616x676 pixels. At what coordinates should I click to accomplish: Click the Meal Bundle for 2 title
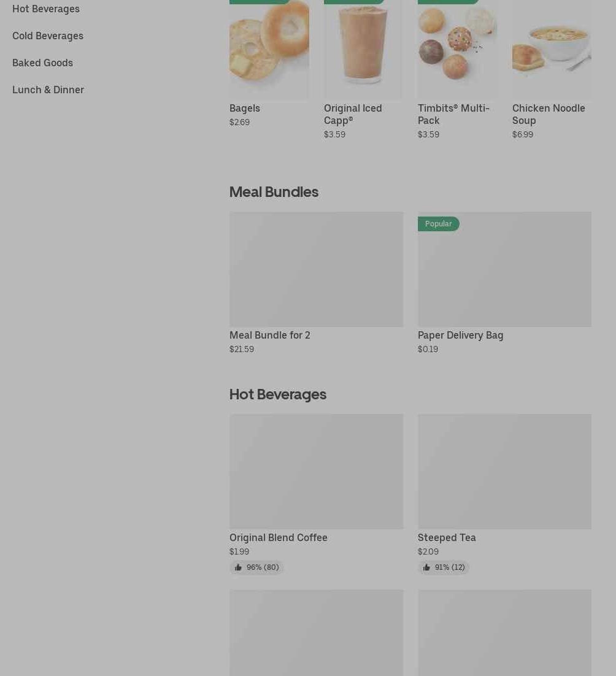point(270,335)
